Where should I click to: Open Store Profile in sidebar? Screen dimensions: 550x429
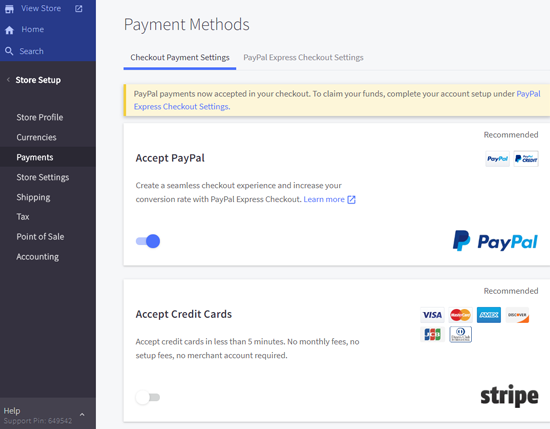(x=40, y=117)
